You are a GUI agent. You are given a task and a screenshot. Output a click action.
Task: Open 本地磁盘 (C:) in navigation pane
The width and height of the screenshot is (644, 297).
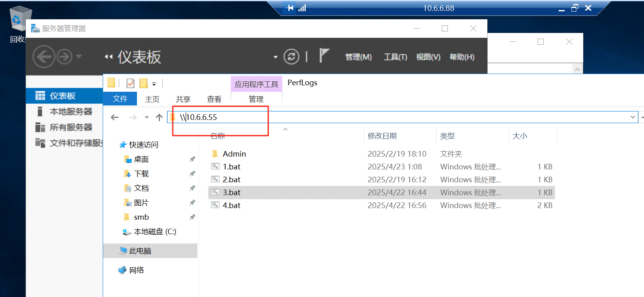pyautogui.click(x=150, y=232)
